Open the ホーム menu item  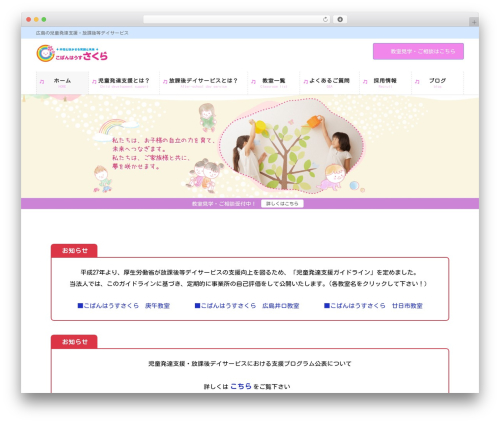coord(62,82)
